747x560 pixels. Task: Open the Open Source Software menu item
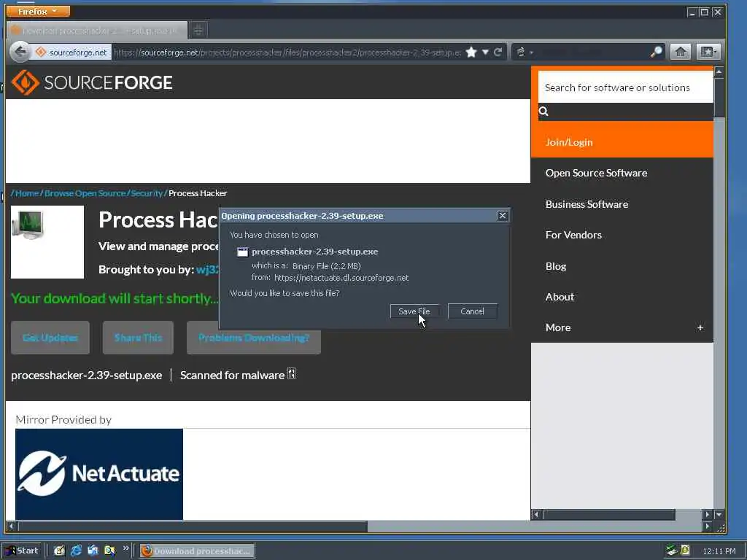(596, 173)
